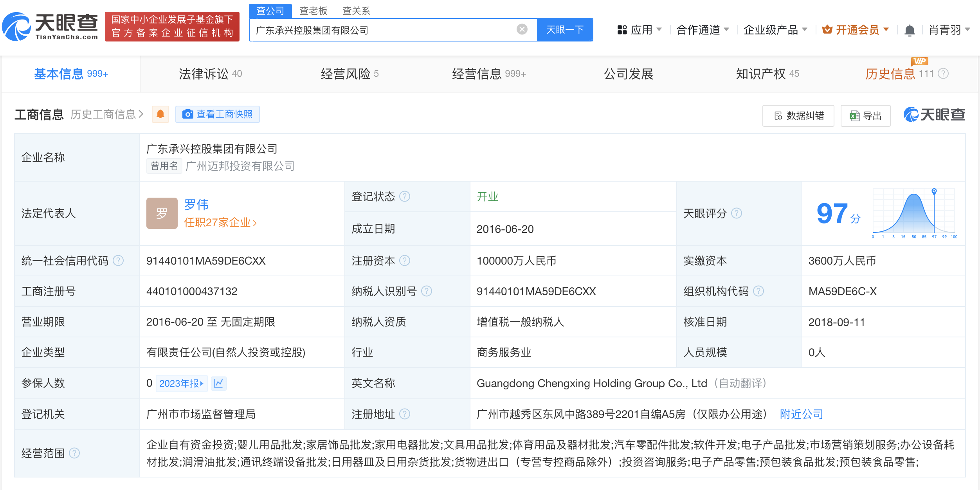Click the 天眼一下 search button
Image resolution: width=980 pixels, height=490 pixels.
point(565,29)
